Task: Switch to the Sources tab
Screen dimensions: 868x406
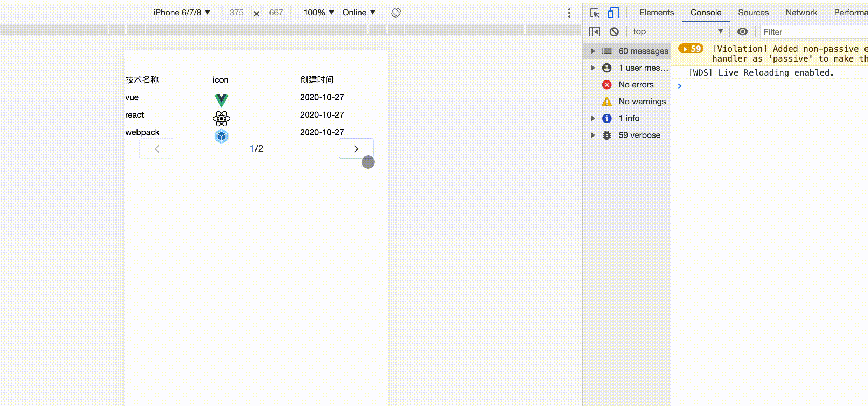Action: tap(753, 13)
